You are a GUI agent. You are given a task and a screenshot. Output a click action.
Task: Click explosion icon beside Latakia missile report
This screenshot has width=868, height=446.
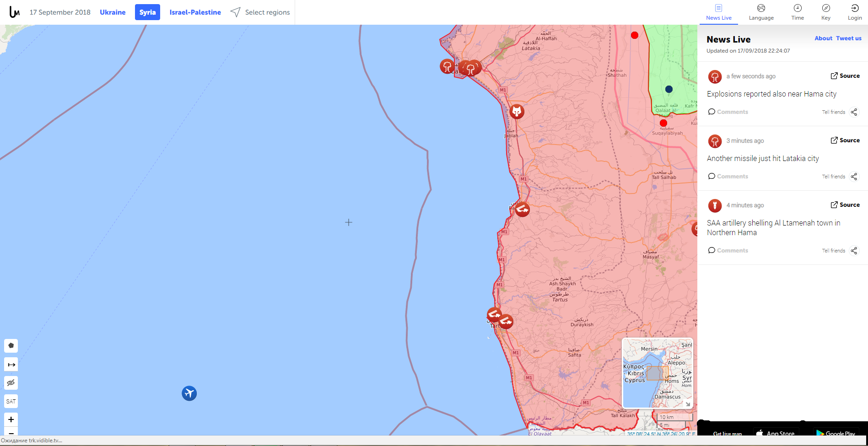point(715,141)
